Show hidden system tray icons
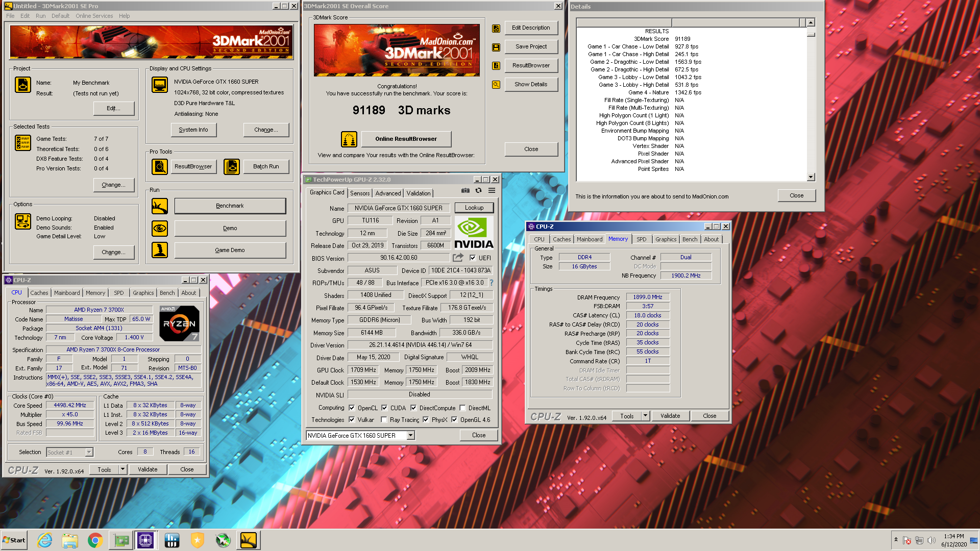This screenshot has height=551, width=980. coord(896,540)
